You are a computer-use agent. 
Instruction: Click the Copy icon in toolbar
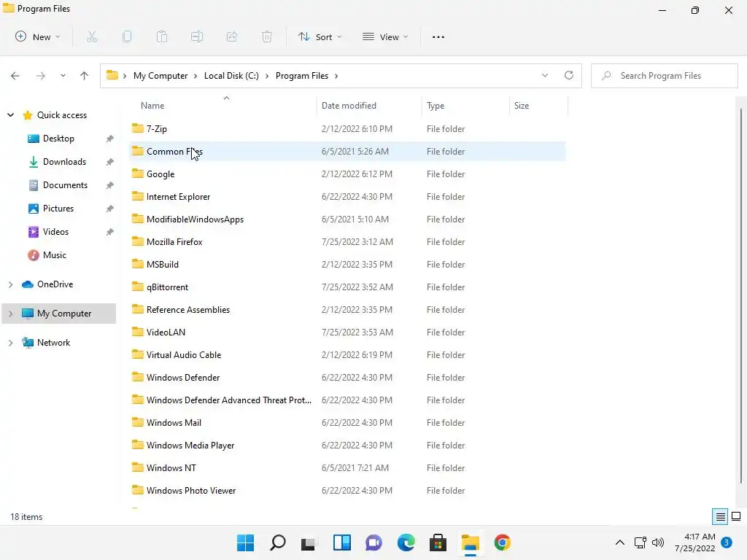(127, 36)
